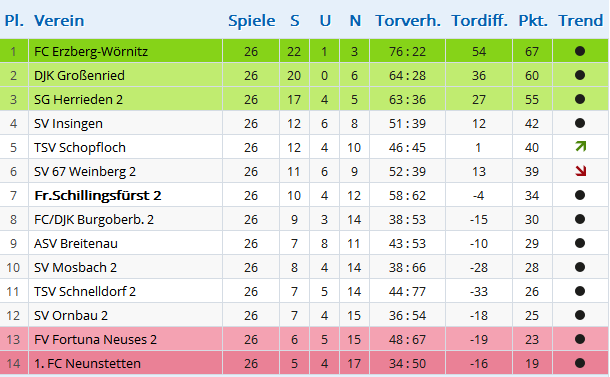Click the Torverh. column header
The image size is (610, 377).
click(x=408, y=21)
